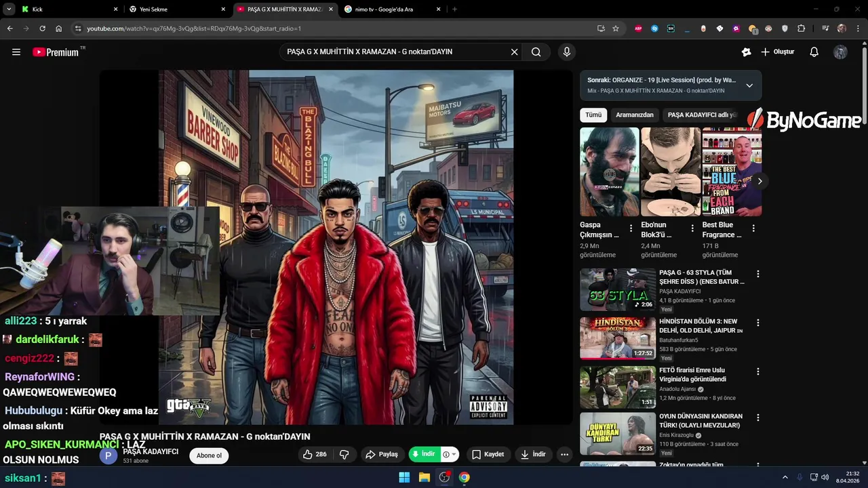Open the volume control in tray
The image size is (868, 488).
(x=825, y=477)
